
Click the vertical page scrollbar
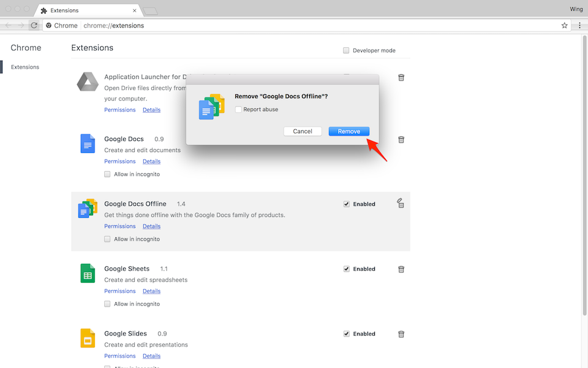(584, 175)
